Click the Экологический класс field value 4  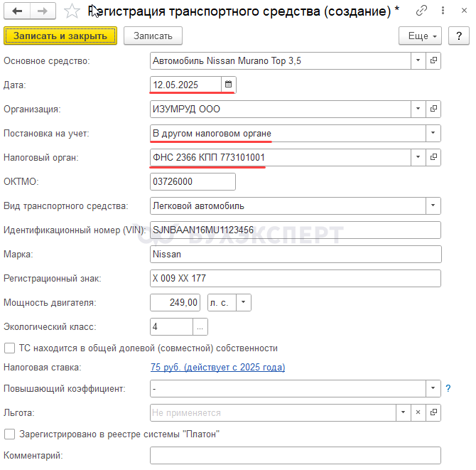pyautogui.click(x=171, y=327)
